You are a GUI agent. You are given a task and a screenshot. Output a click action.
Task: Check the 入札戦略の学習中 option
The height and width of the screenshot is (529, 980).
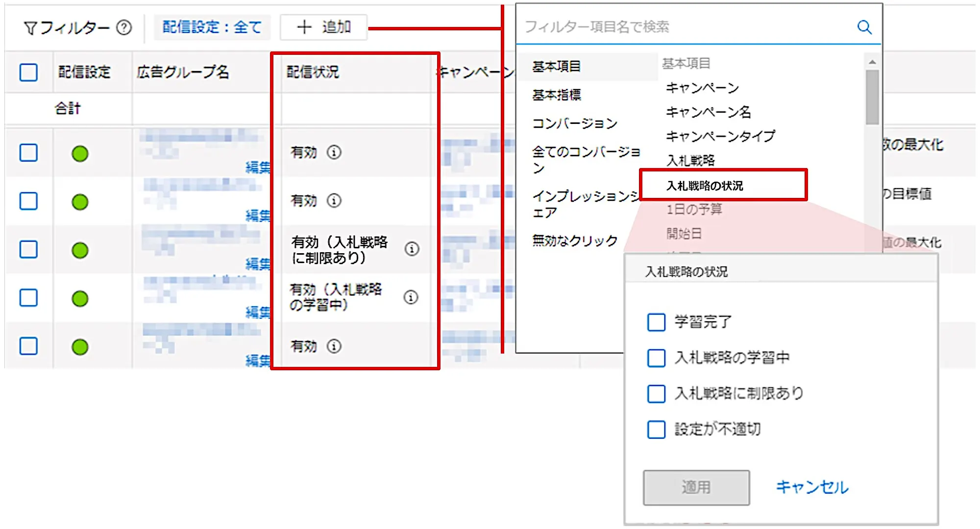click(x=656, y=358)
